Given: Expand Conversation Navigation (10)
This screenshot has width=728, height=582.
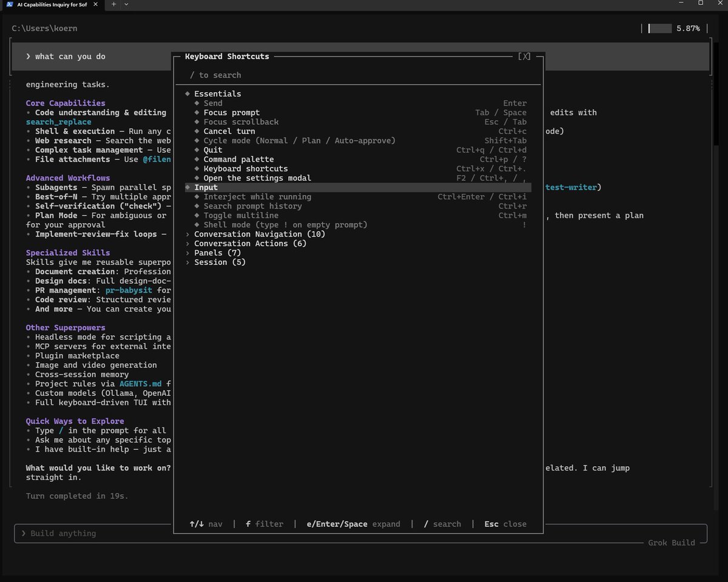Looking at the screenshot, I should point(358,234).
